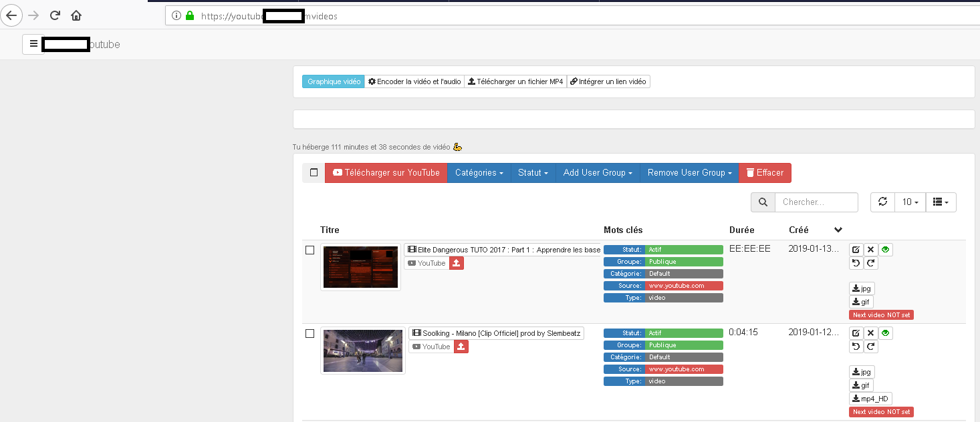Click the rotate-right icon on Soolking row
This screenshot has height=422, width=980.
click(870, 346)
